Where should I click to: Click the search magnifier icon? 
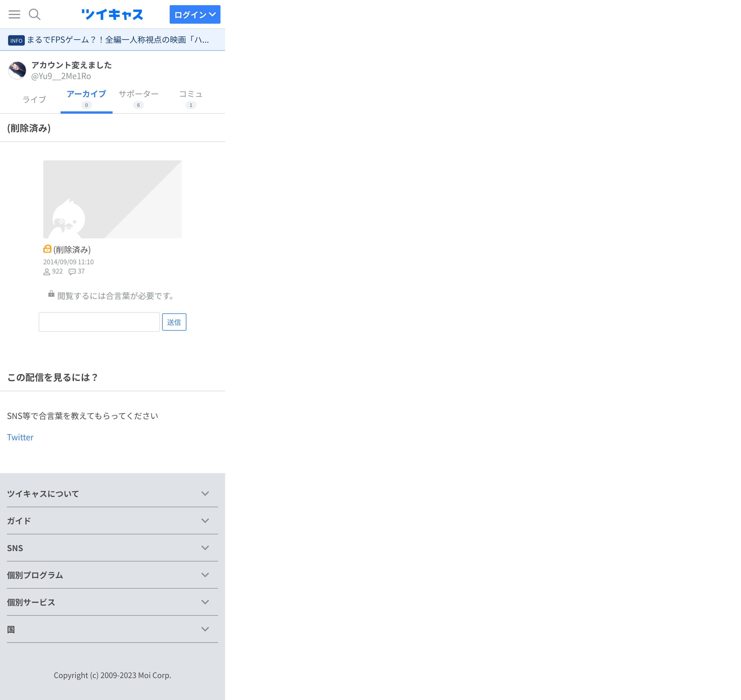point(34,15)
